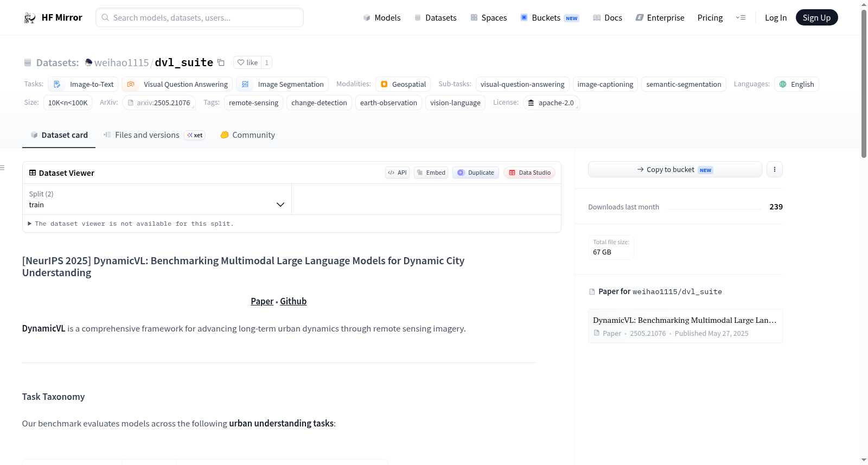This screenshot has width=868, height=465.
Task: Open the Paper link in the dataset card
Action: (262, 301)
